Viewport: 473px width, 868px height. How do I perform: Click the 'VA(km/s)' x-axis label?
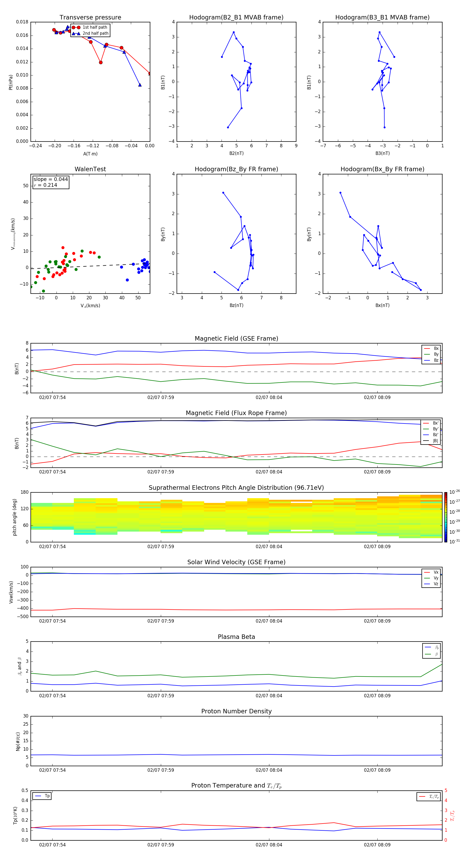90,306
